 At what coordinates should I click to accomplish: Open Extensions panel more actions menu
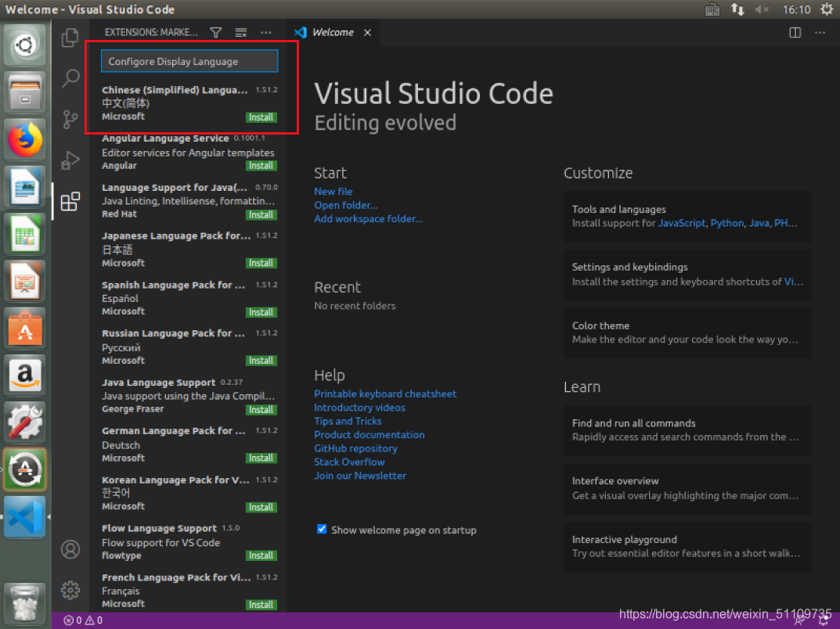click(x=265, y=33)
